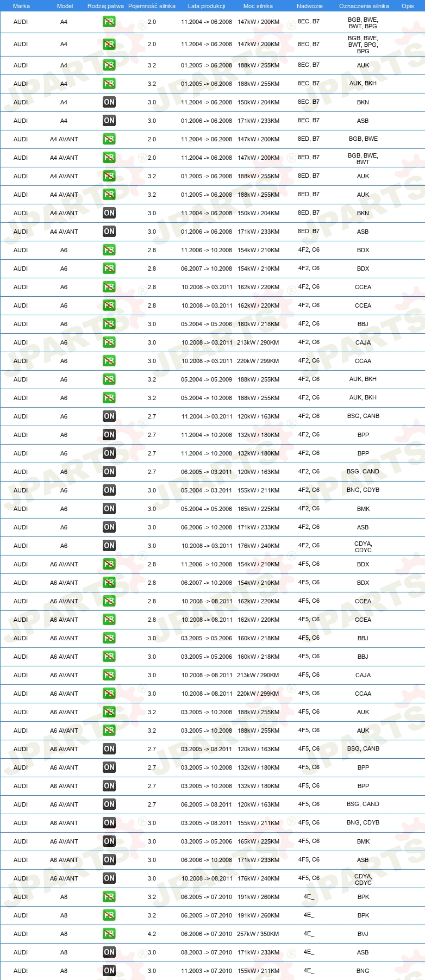Click the Opis column header
Image resolution: width=425 pixels, height=980 pixels.
pyautogui.click(x=408, y=6)
